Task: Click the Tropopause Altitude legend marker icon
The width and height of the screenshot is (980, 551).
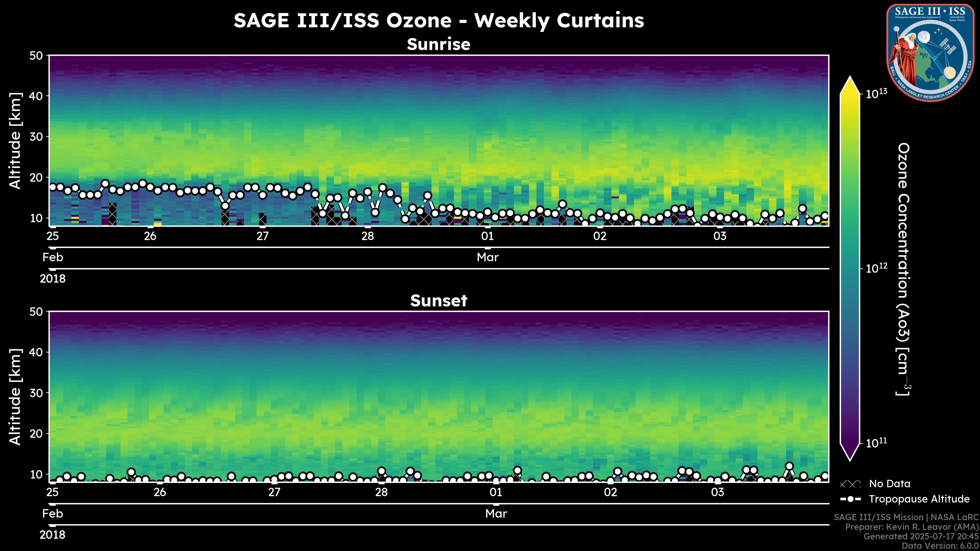Action: click(850, 499)
